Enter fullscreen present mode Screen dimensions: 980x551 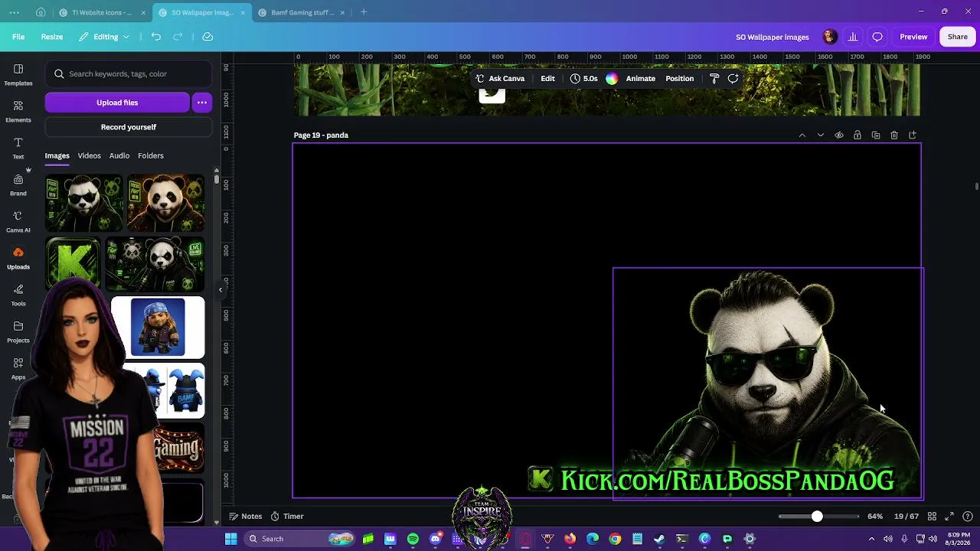949,517
